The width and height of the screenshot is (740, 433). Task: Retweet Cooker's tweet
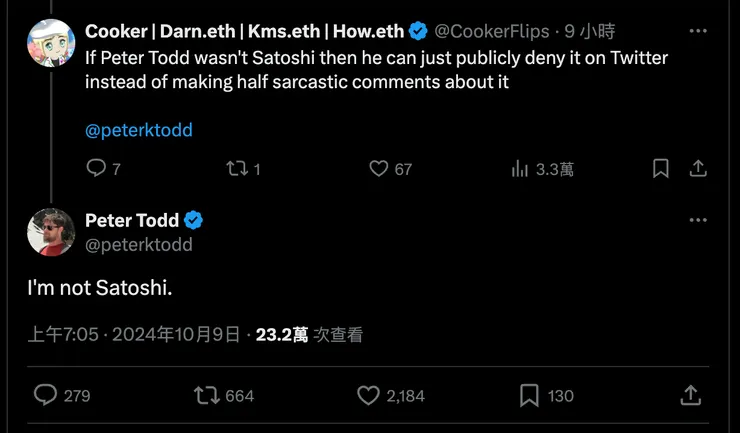[x=237, y=169]
